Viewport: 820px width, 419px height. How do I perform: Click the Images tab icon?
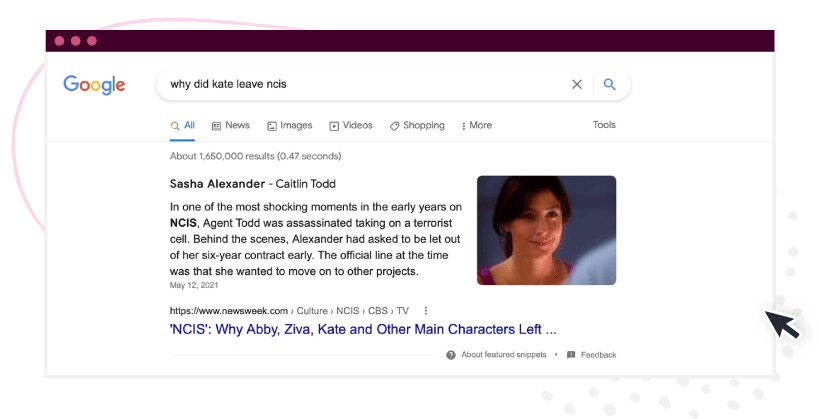pos(271,126)
